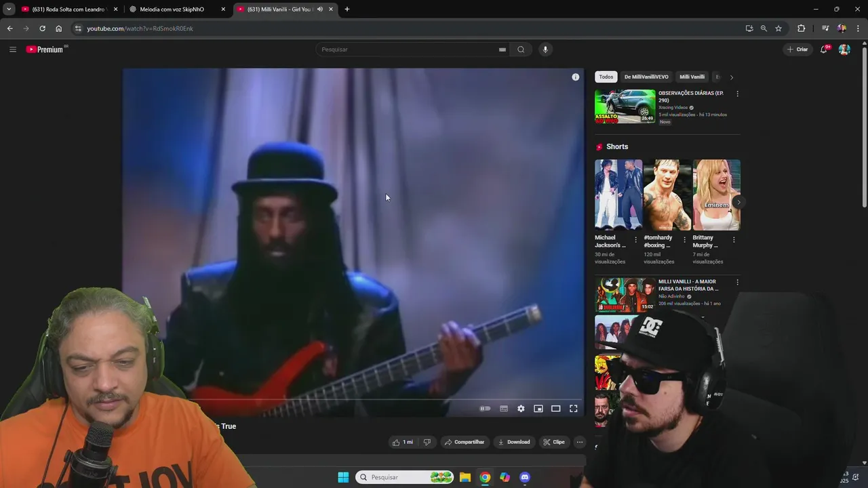Screen dimensions: 868x488
Task: Open the Brittany Murphy short
Action: click(716, 195)
